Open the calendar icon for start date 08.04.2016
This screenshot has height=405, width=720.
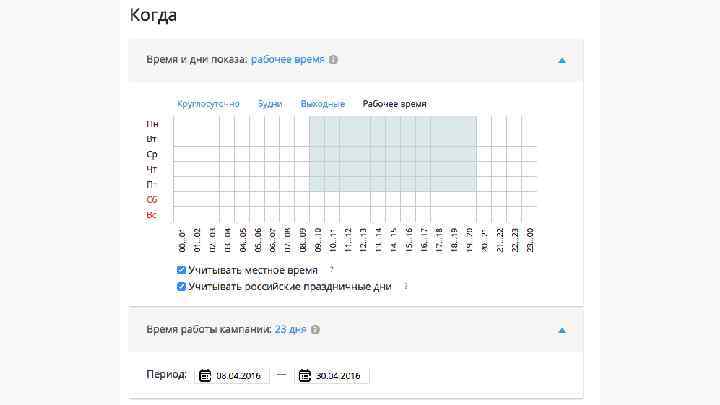click(x=205, y=375)
